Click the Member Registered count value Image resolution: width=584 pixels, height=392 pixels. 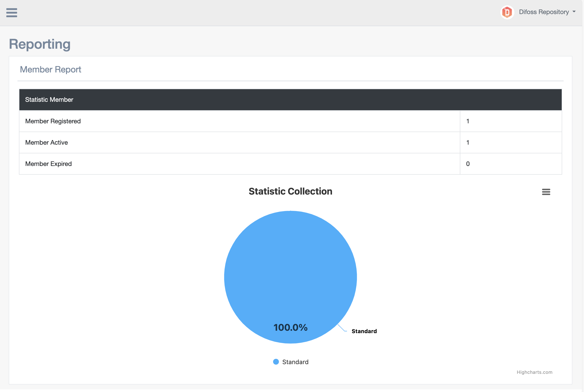pos(467,121)
